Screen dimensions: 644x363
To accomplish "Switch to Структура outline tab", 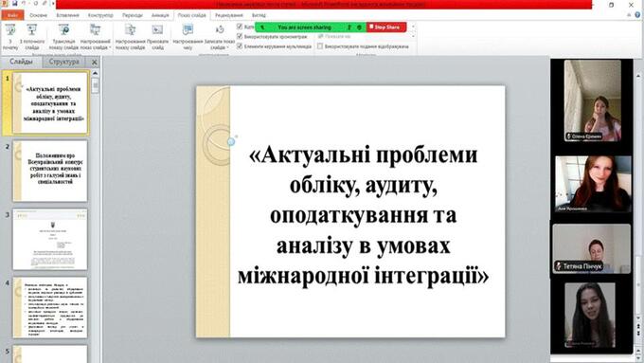I will point(63,62).
